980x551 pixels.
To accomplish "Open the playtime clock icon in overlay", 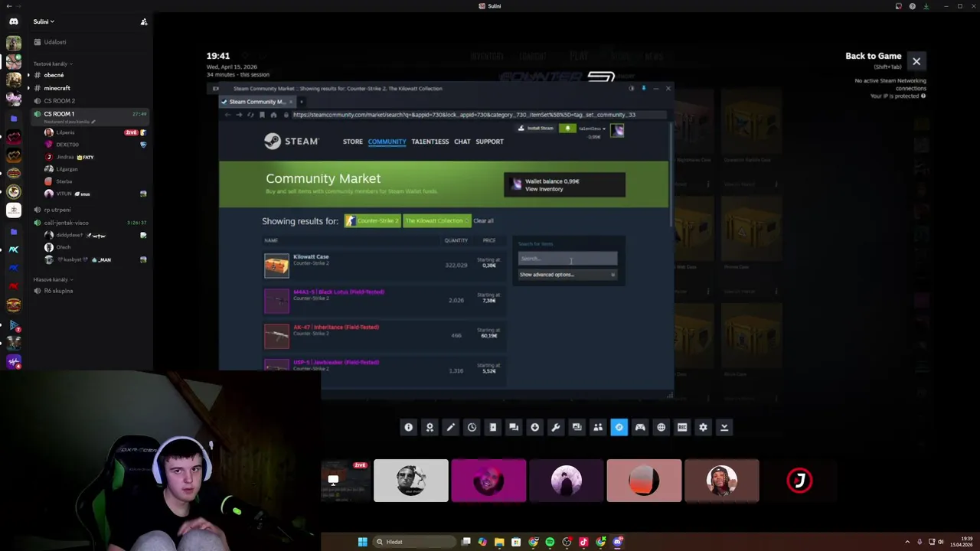I will 472,427.
